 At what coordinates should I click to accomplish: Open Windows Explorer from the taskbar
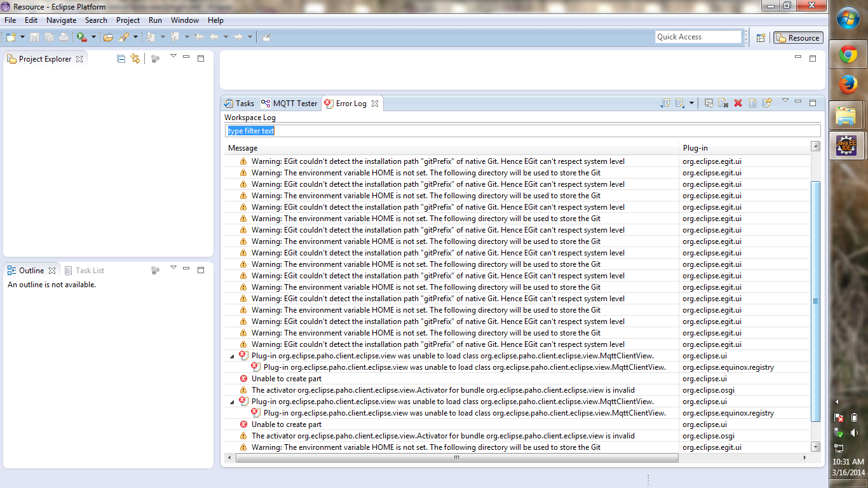(x=846, y=115)
